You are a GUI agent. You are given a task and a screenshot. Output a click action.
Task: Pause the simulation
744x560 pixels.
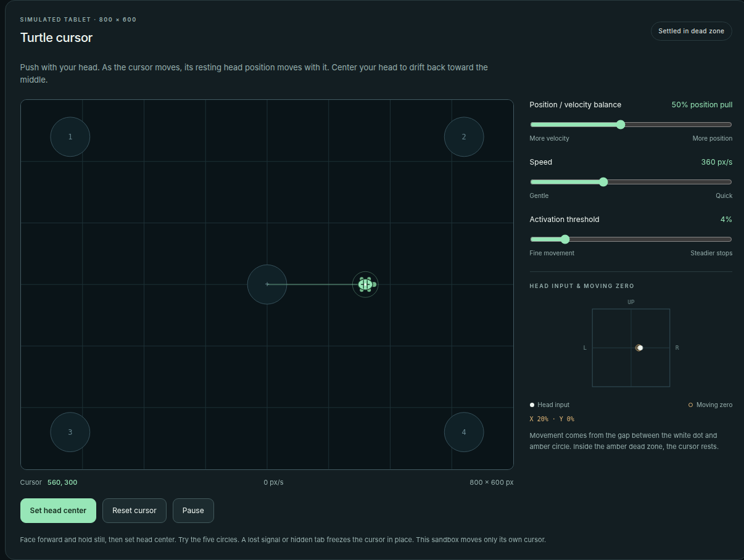tap(193, 511)
